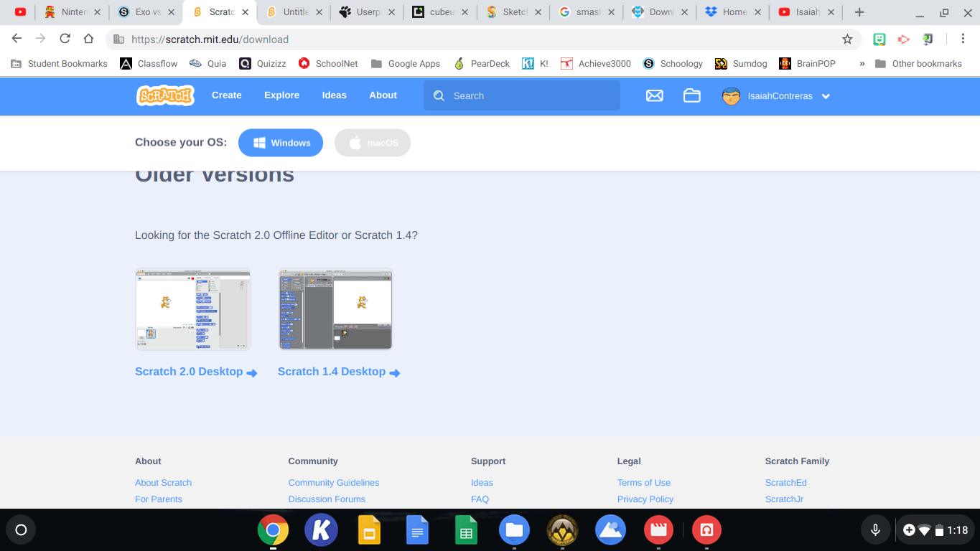This screenshot has width=980, height=551.
Task: Open Google Docs from the shelf
Action: click(x=417, y=530)
